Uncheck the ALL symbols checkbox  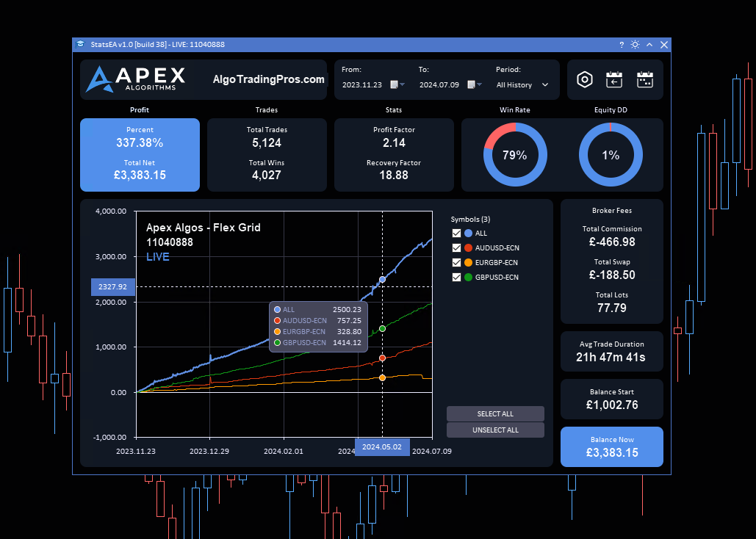[456, 233]
